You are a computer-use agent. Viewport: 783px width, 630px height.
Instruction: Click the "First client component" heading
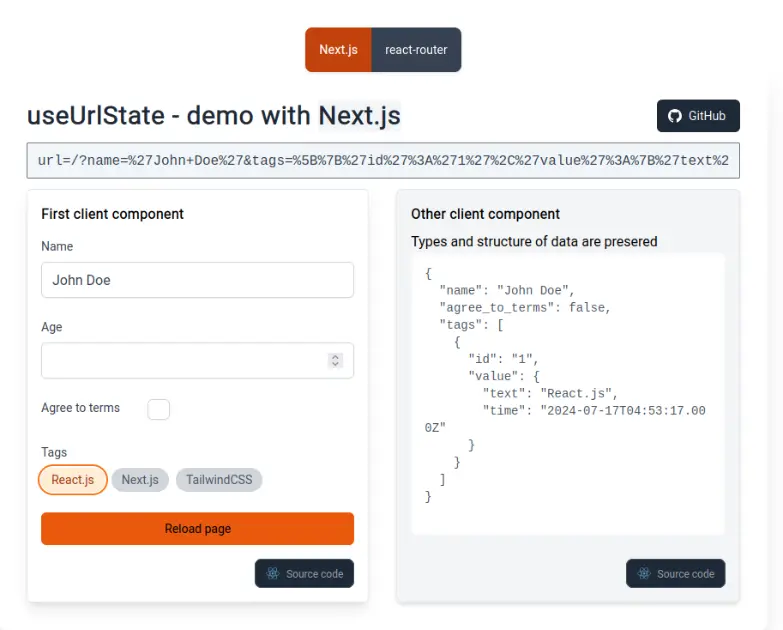pos(112,214)
